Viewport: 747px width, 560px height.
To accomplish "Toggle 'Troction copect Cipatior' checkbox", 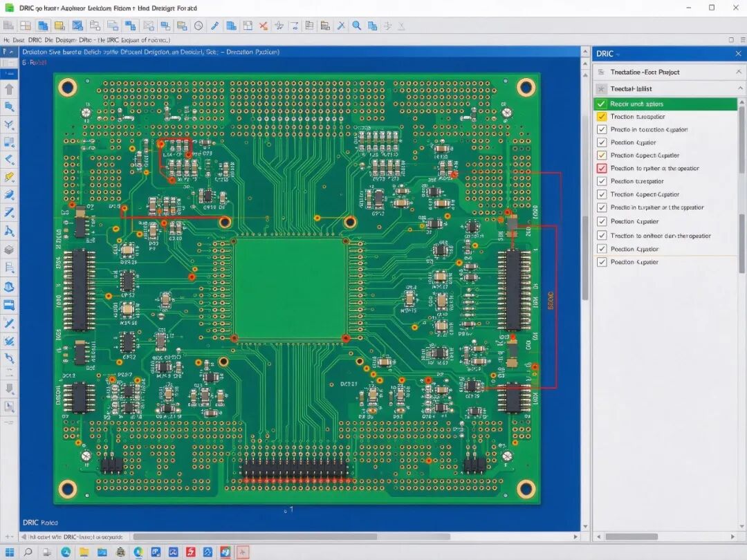I will pos(602,194).
